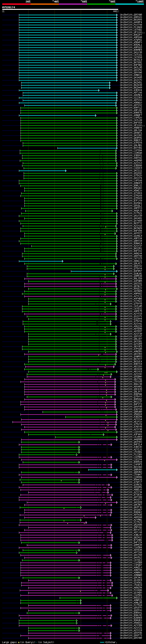146x644 pixels.
Task: Select the UniRef100_P27522 label
Action: (x=131, y=301)
